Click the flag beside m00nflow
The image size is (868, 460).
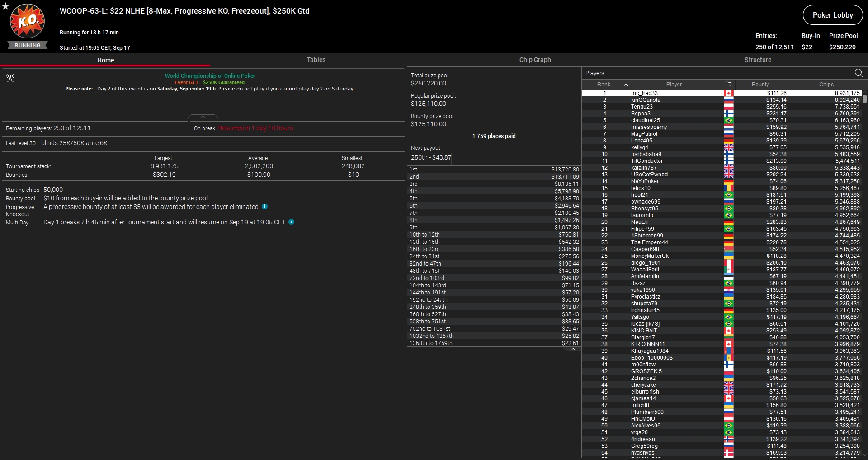(728, 365)
